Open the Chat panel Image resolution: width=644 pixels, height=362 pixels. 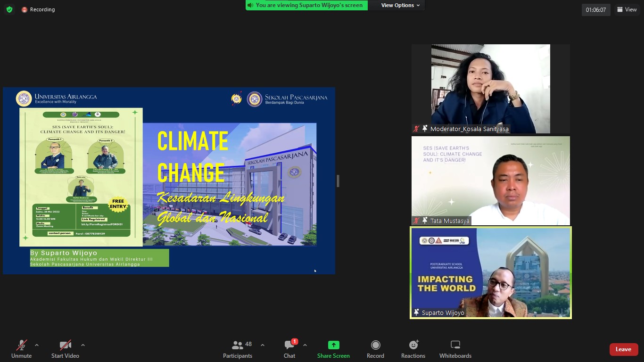289,349
